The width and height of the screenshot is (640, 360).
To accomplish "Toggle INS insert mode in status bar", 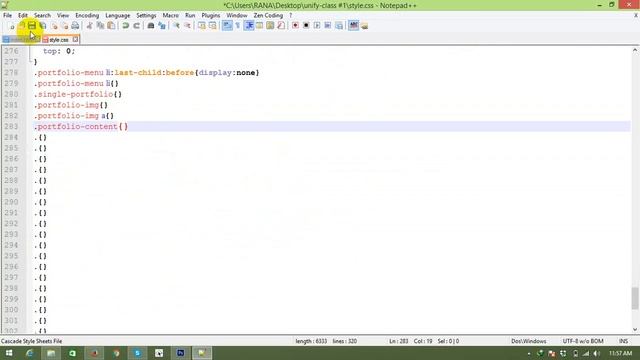I will [623, 341].
